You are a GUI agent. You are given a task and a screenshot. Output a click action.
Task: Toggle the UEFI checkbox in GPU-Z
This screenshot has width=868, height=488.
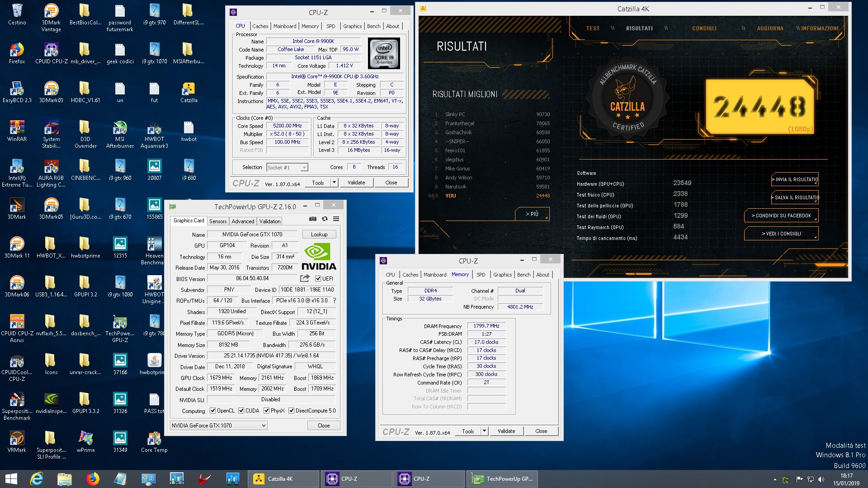point(318,279)
